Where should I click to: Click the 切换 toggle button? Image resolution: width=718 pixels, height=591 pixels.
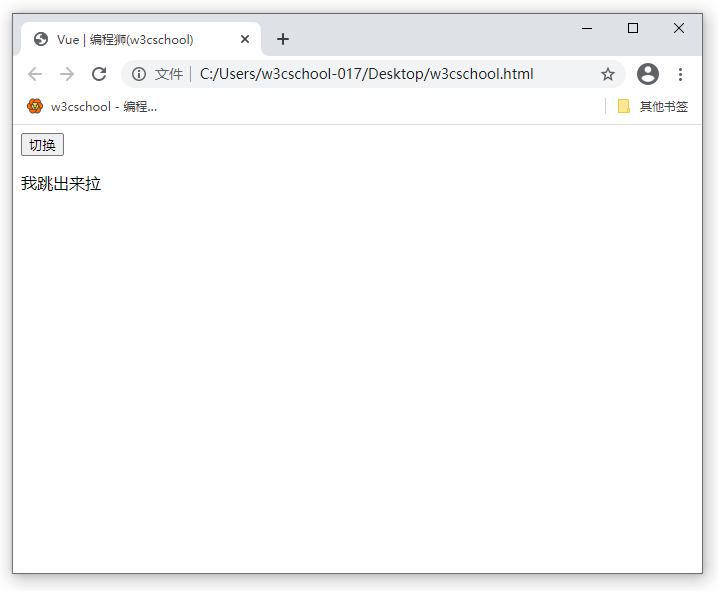tap(42, 145)
